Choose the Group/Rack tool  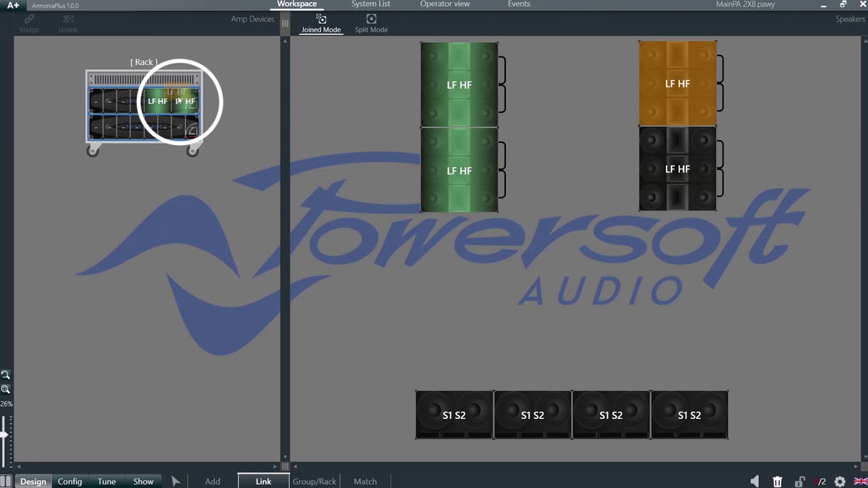pos(314,481)
